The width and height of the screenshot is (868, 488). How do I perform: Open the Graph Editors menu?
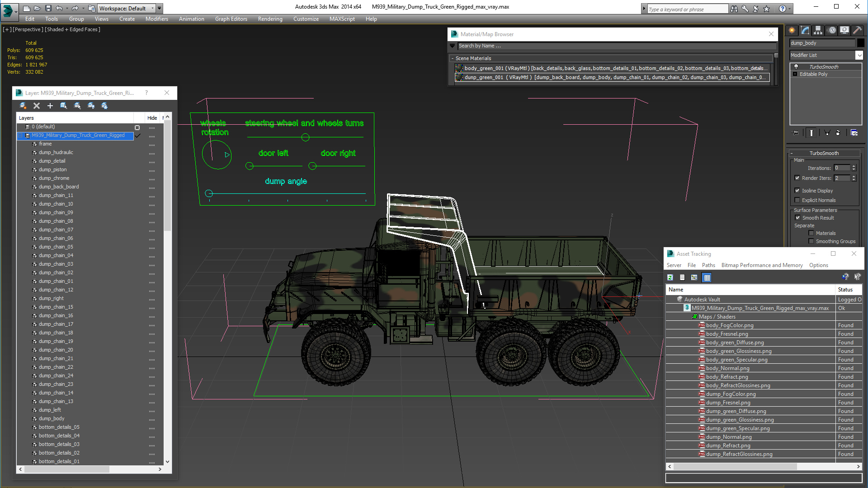point(231,19)
